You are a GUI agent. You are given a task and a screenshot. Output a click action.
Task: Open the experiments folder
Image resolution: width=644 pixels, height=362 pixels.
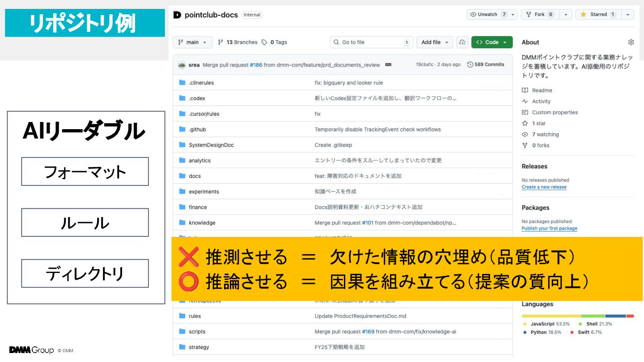point(204,192)
